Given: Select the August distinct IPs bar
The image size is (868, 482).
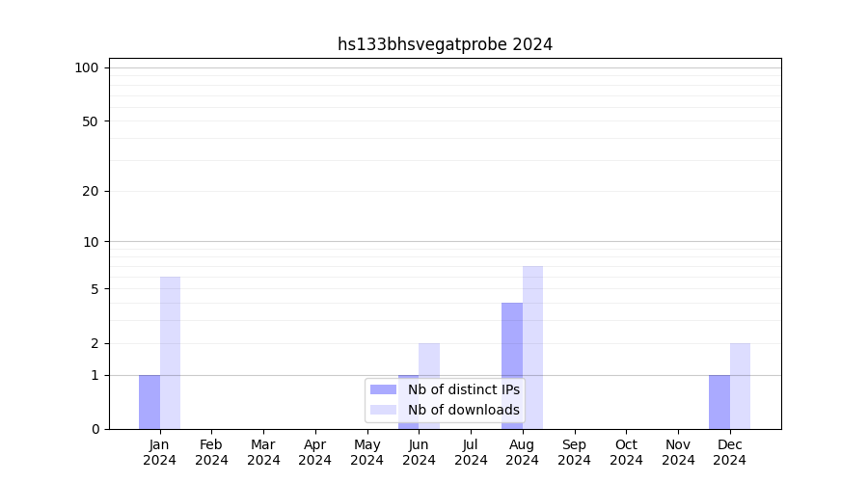Looking at the screenshot, I should (512, 366).
